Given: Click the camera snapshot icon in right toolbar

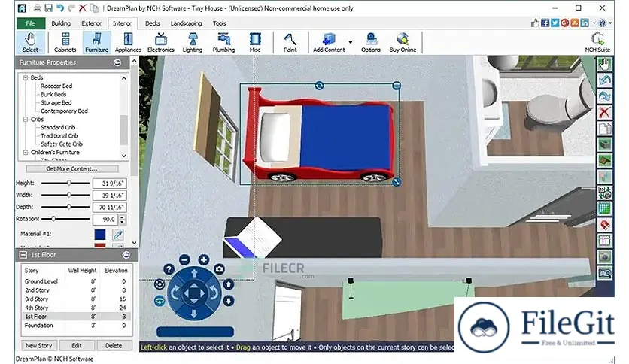Looking at the screenshot, I should click(x=604, y=257).
